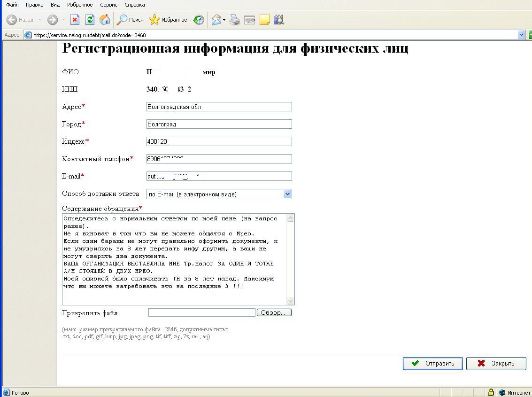Focus the Город text field
532x397 pixels.
pos(219,124)
